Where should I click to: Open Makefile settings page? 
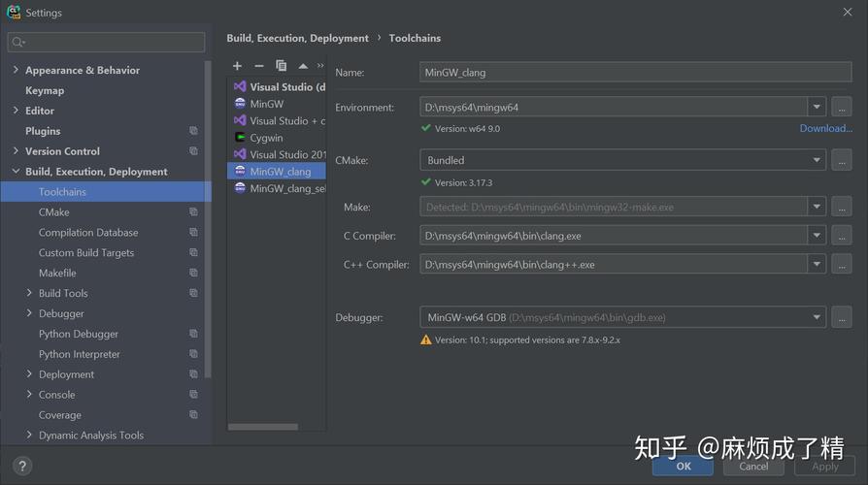(57, 273)
